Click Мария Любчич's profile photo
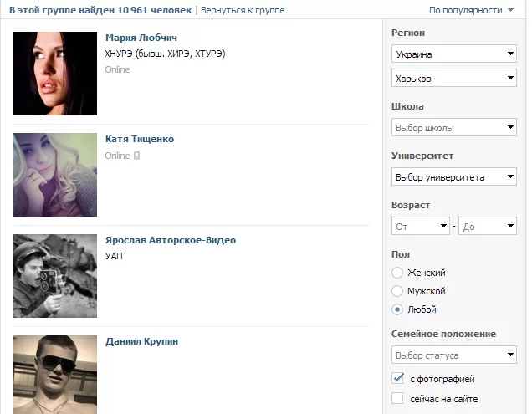The width and height of the screenshot is (532, 414). click(55, 74)
